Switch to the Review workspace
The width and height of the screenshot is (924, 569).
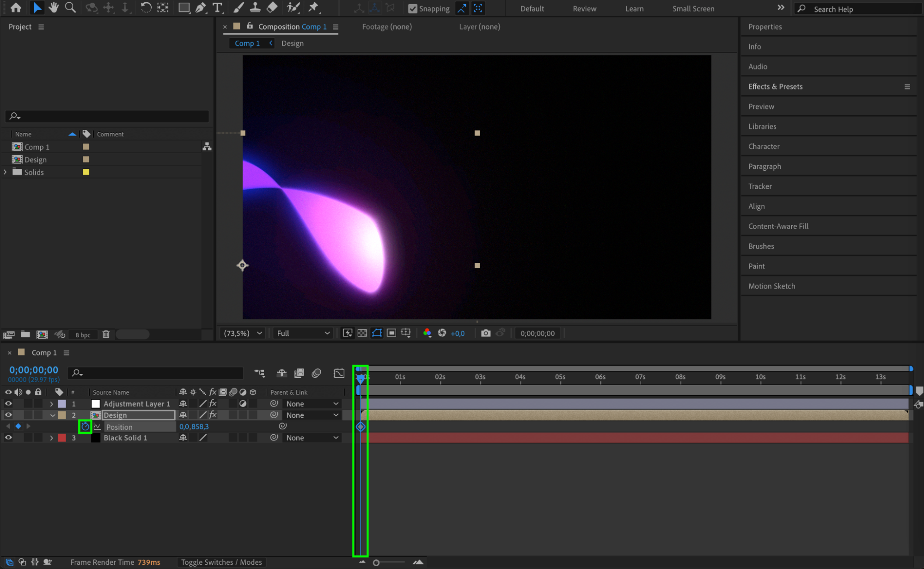pos(584,8)
